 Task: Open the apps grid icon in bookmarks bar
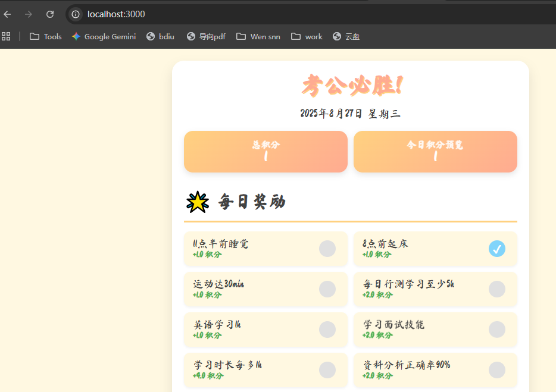6,36
